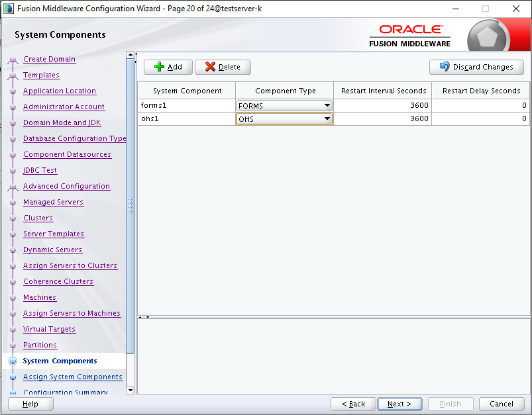Select the ohs1 system component cell
This screenshot has height=415, width=532.
187,118
